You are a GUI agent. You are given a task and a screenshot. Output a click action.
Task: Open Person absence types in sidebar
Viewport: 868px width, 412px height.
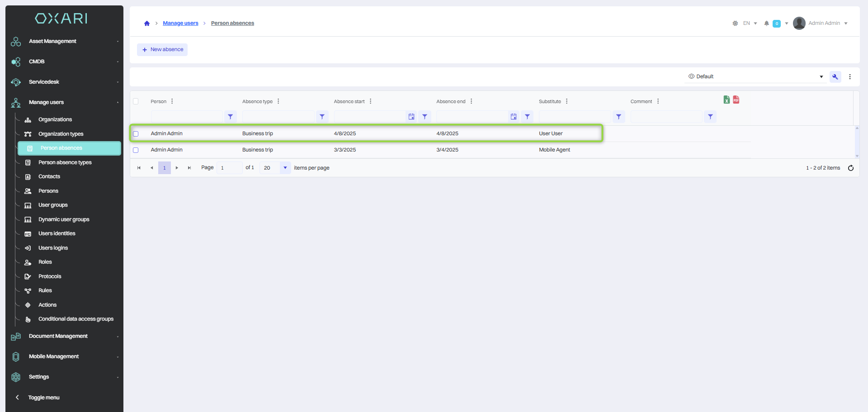(65, 162)
